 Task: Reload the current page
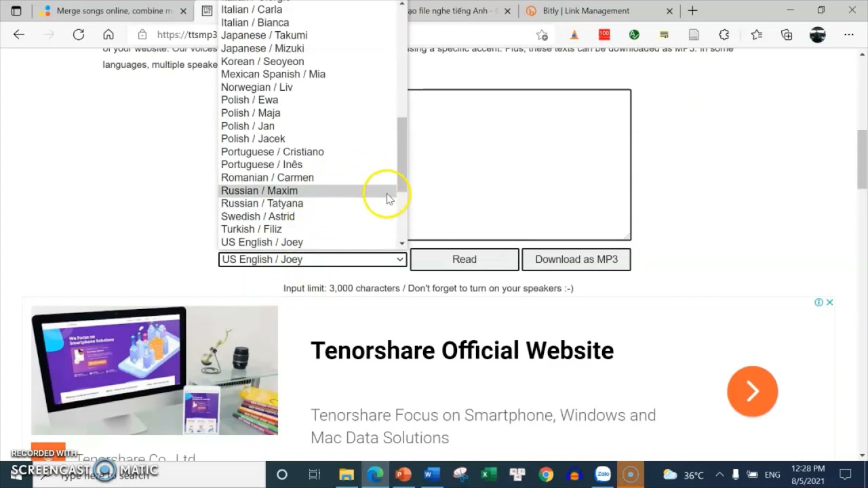coord(79,35)
